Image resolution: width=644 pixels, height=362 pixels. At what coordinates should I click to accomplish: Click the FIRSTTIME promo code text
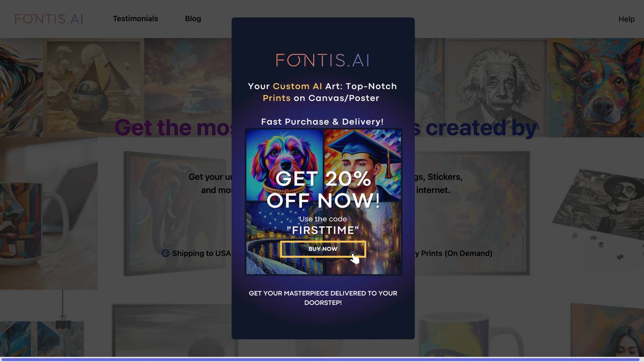[x=323, y=230]
